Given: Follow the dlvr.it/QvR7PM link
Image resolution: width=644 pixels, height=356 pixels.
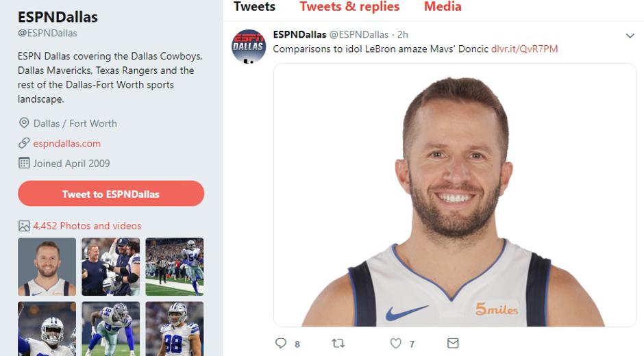Looking at the screenshot, I should click(524, 49).
